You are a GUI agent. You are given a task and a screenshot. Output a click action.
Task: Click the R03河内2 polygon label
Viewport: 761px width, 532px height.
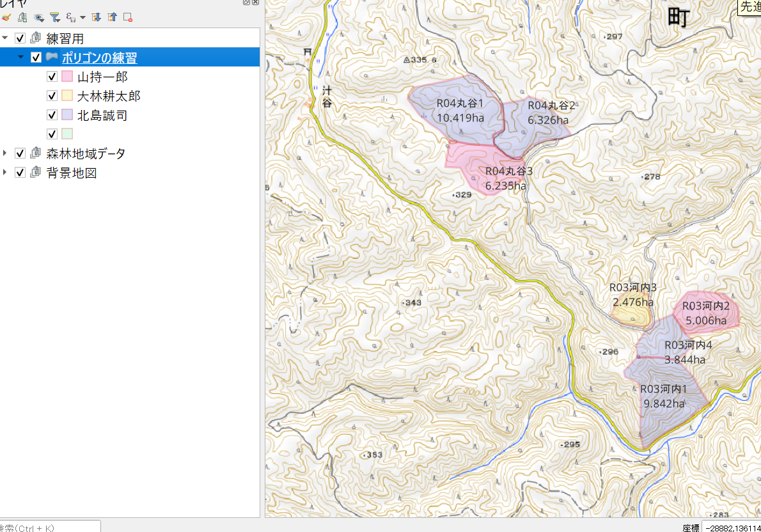706,306
